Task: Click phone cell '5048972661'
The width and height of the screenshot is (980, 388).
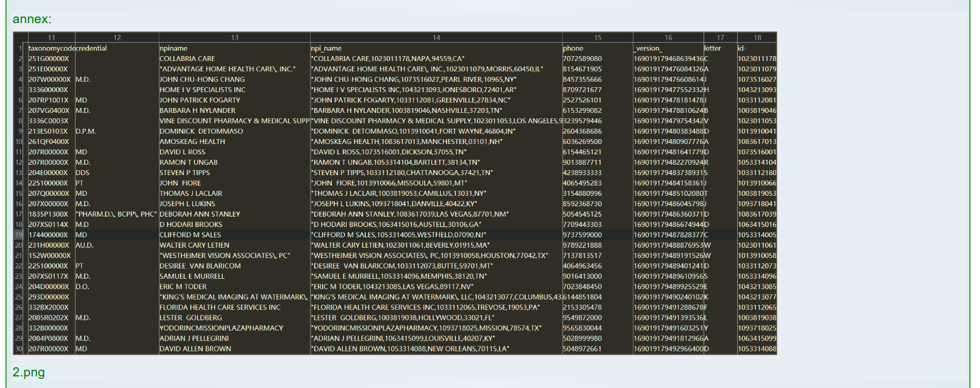Action: point(597,349)
